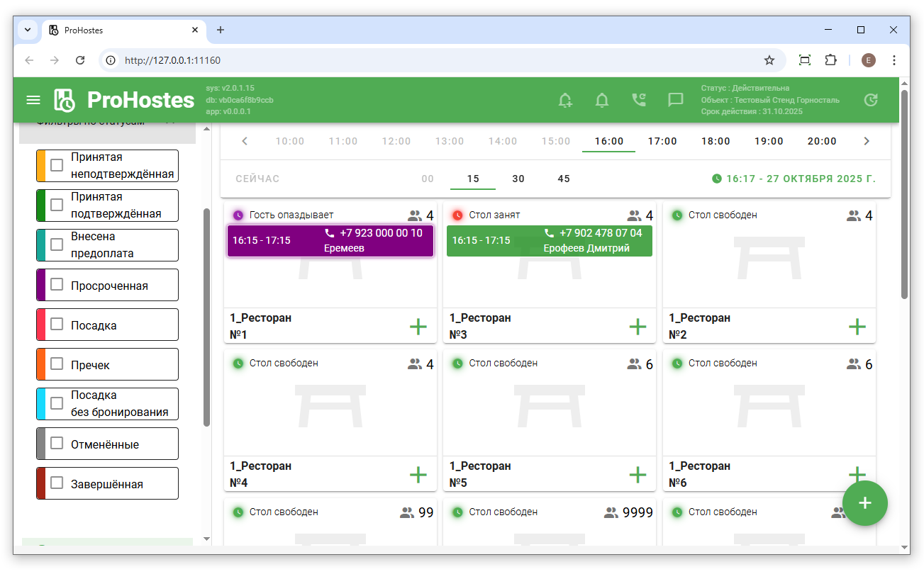
Task: Click the add notification bell icon
Action: (565, 100)
